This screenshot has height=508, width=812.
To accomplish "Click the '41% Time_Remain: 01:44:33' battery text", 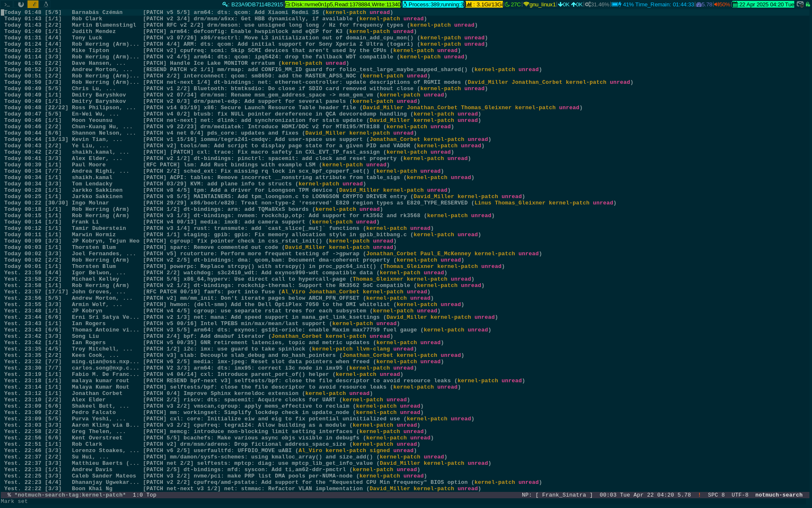I will tap(658, 4).
